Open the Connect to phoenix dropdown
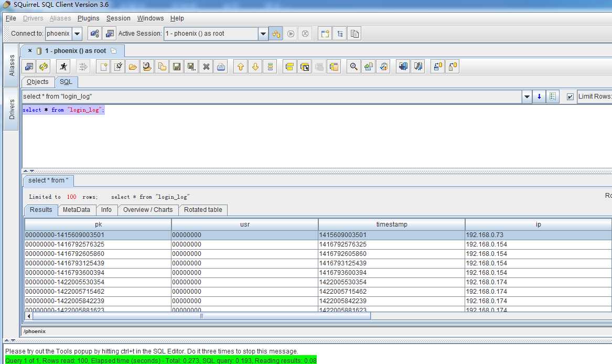Image resolution: width=612 pixels, height=364 pixels. click(77, 34)
